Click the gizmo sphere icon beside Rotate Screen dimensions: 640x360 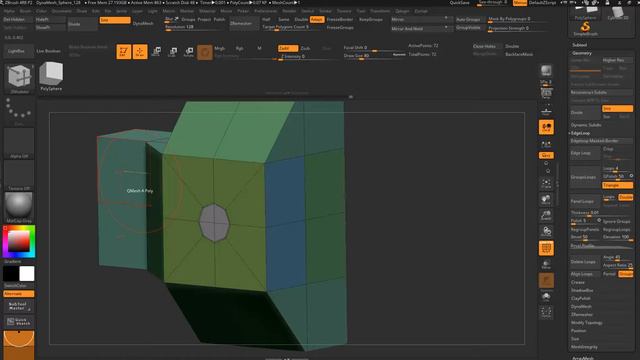205,52
